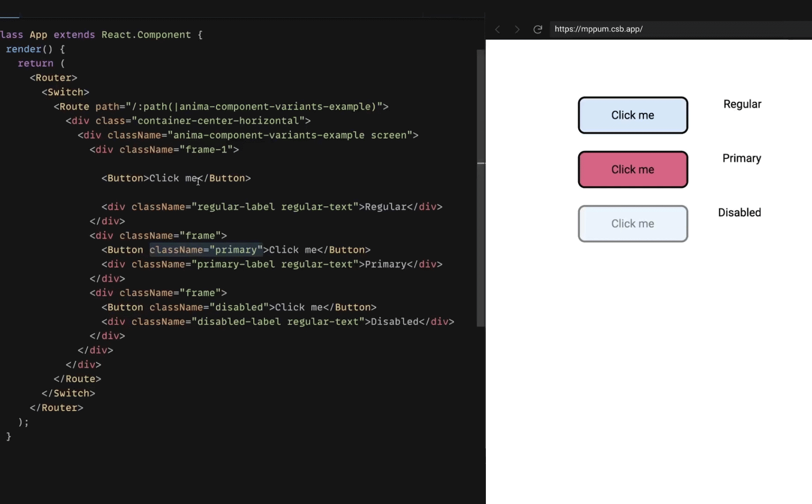Click the browser preview forward arrow
The height and width of the screenshot is (504, 812).
517,29
